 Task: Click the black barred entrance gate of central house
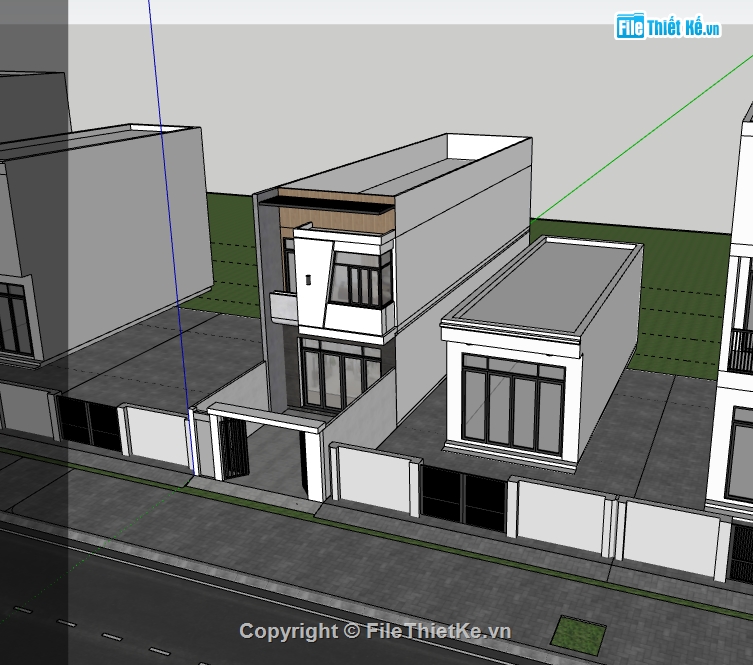pyautogui.click(x=233, y=448)
